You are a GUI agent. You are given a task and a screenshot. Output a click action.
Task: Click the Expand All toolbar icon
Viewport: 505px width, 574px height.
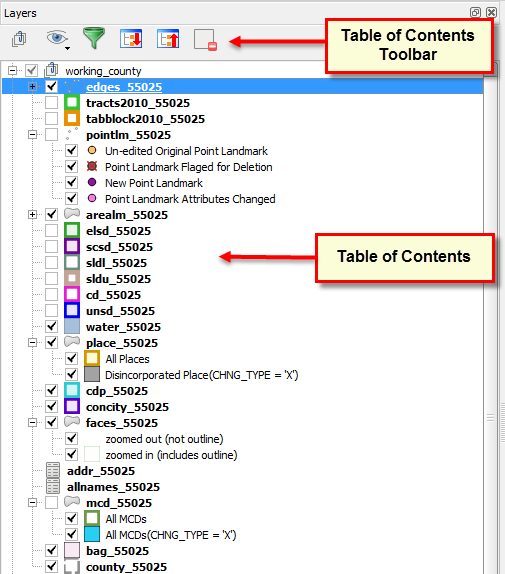tap(131, 39)
